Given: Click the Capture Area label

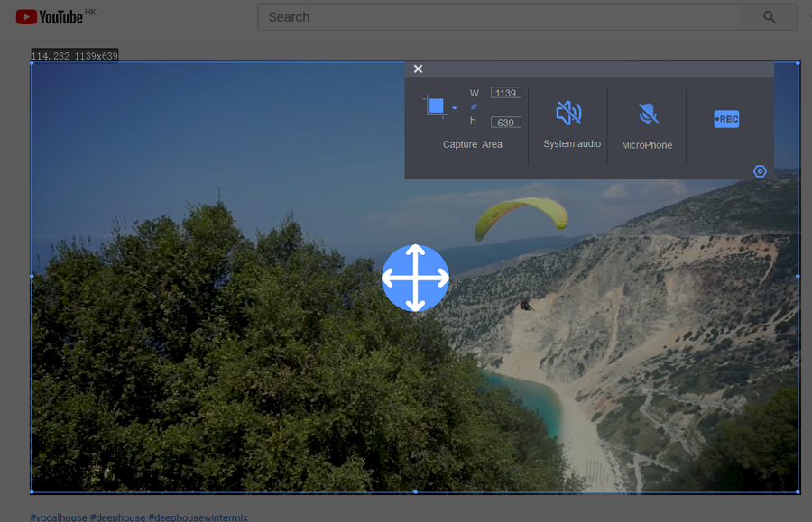Looking at the screenshot, I should tap(472, 144).
